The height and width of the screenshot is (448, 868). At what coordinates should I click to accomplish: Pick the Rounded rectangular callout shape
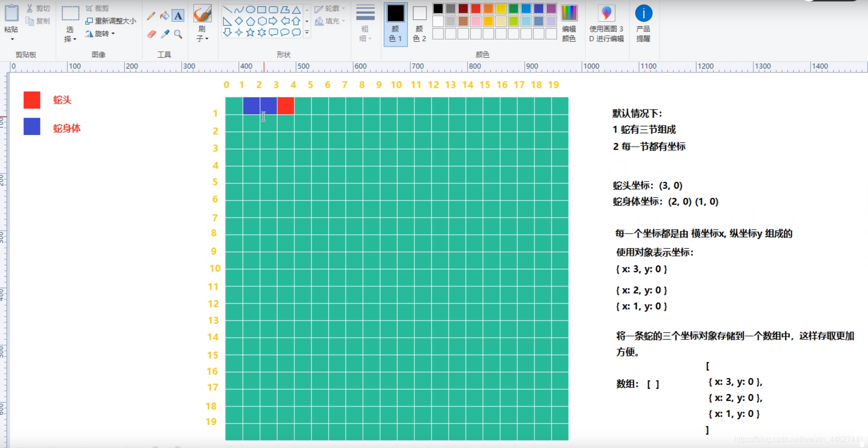coord(273,32)
